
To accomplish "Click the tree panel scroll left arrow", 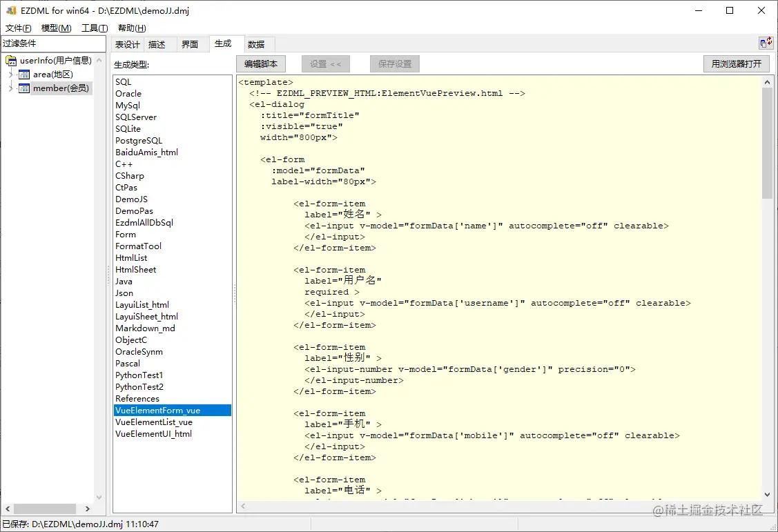I will 8,509.
